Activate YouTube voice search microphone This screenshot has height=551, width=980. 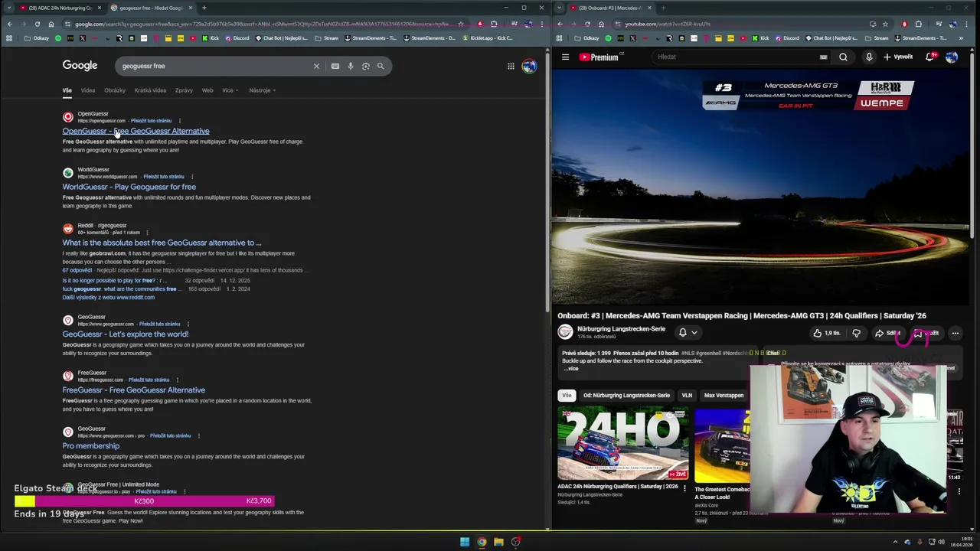pyautogui.click(x=869, y=57)
